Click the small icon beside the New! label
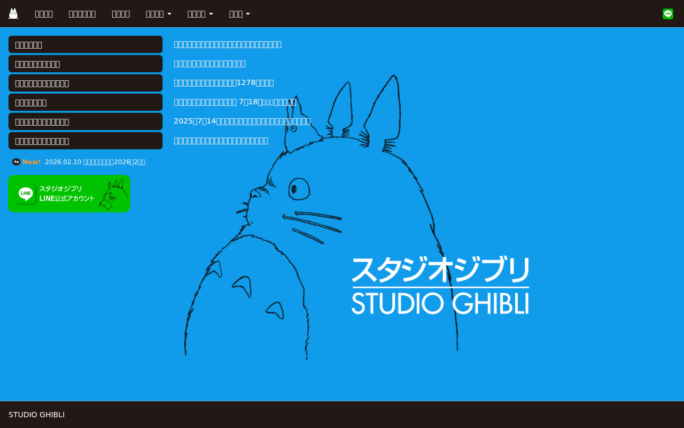The image size is (684, 428). tap(16, 161)
